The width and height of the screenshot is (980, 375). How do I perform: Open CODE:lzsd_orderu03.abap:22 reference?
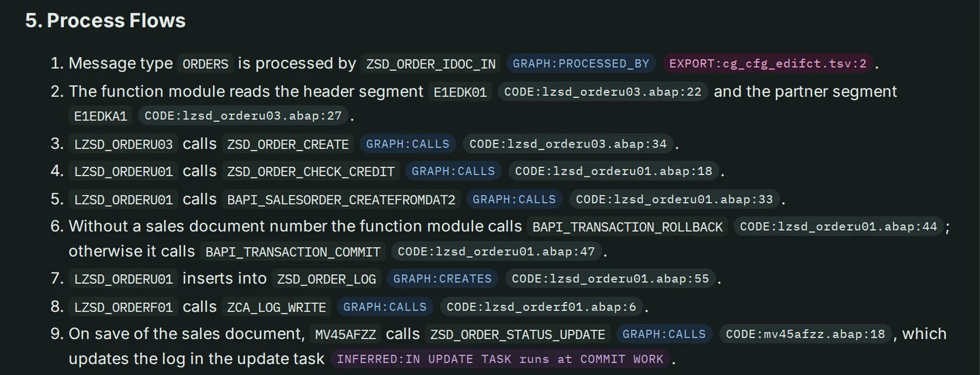pos(603,92)
